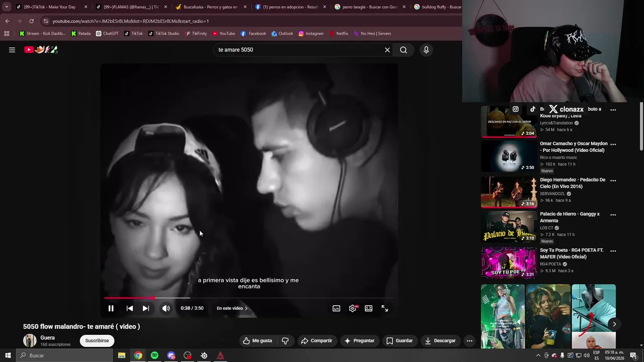Go to the previous video in playlist
The height and width of the screenshot is (362, 644).
tap(130, 308)
